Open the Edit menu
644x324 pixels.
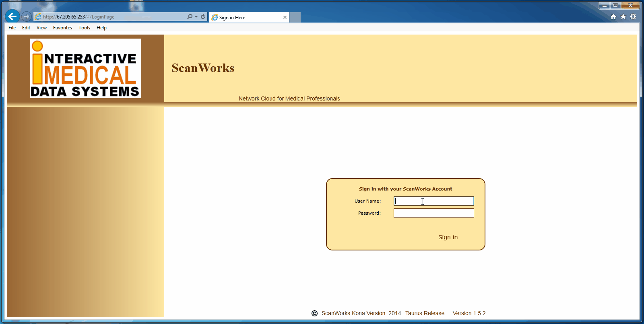coord(26,28)
